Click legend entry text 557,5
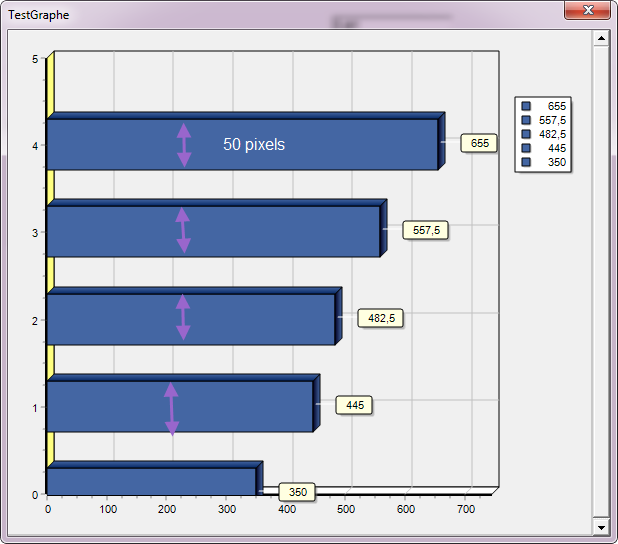 552,120
